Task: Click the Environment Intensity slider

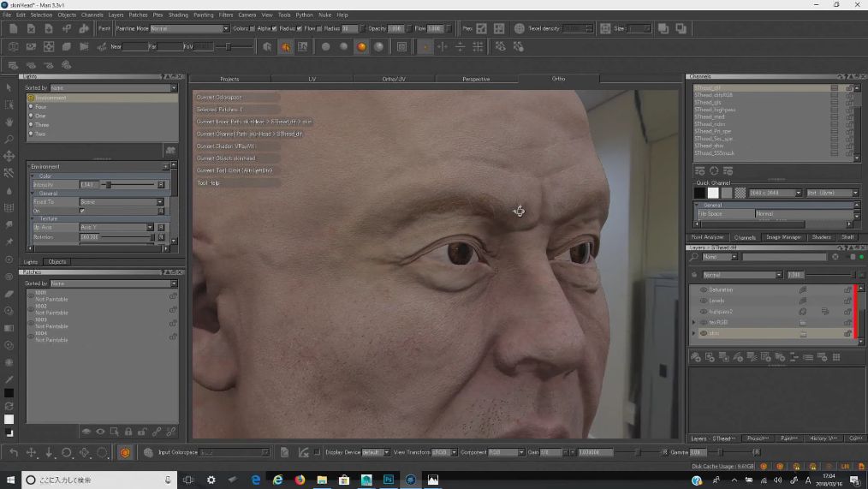Action: [128, 184]
